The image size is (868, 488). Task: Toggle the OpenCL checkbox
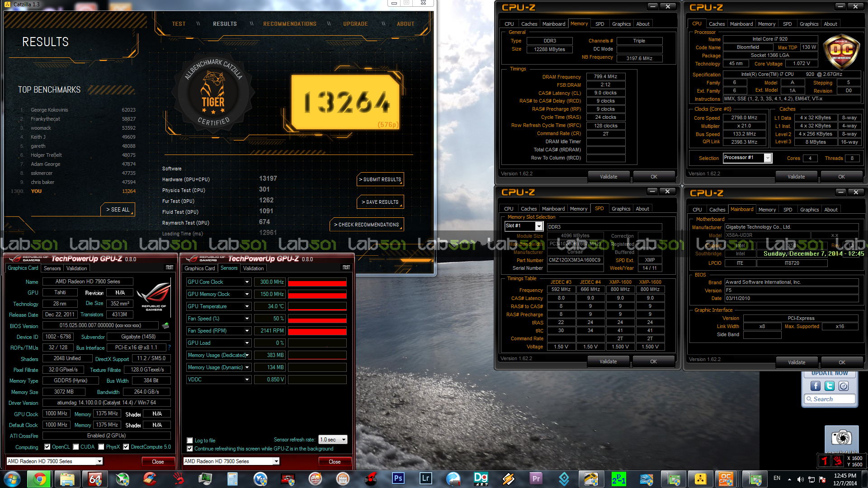pyautogui.click(x=47, y=447)
